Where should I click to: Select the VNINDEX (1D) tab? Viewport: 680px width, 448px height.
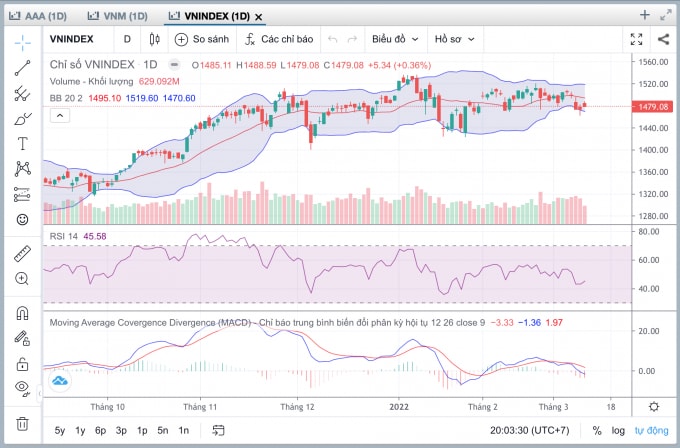point(209,16)
